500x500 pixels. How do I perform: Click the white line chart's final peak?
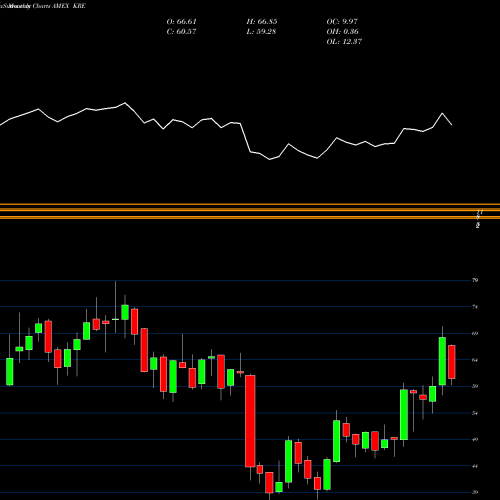(x=443, y=113)
